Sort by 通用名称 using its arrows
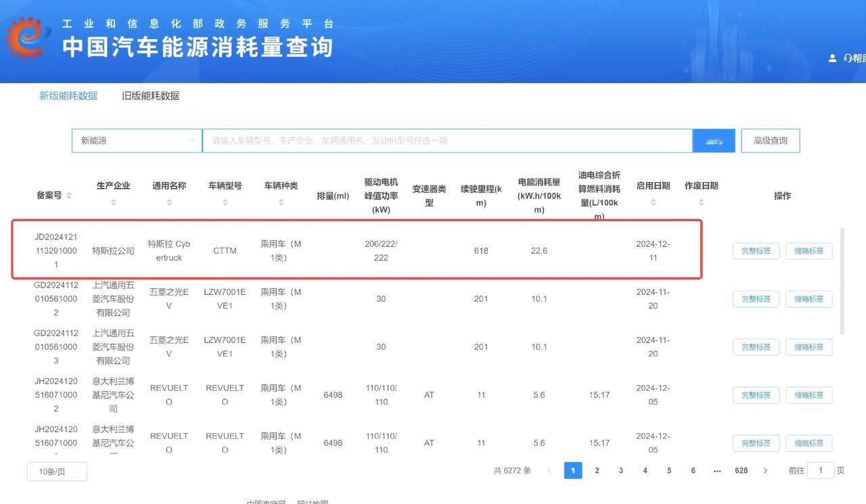 [x=169, y=202]
